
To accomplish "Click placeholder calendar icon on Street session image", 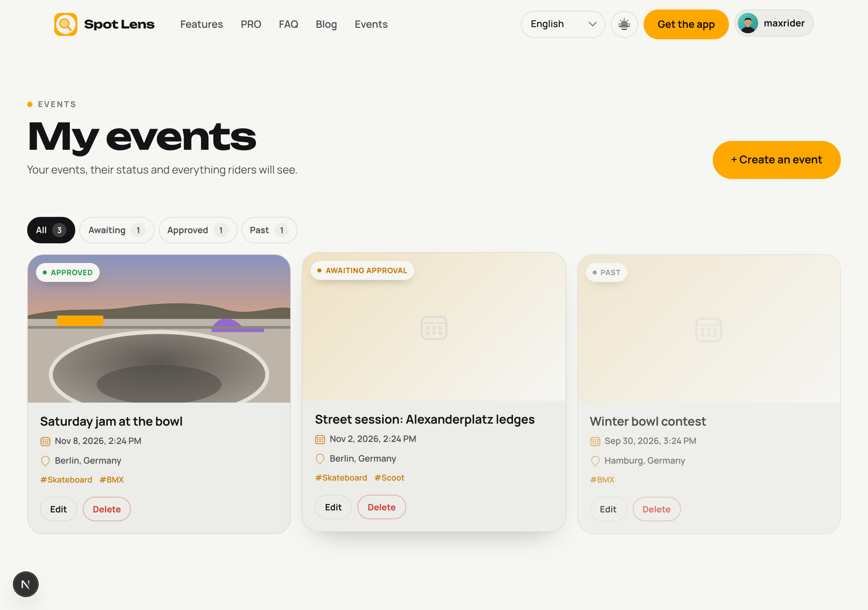I will click(x=434, y=327).
